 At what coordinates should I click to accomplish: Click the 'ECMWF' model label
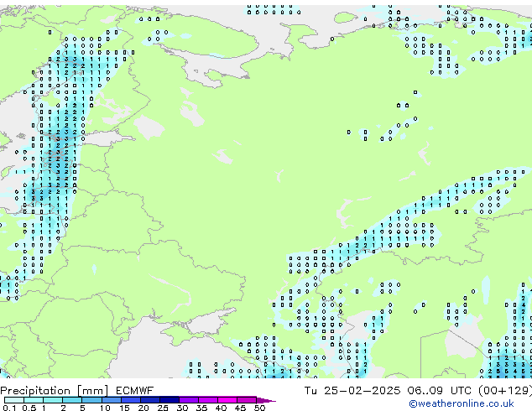135,391
